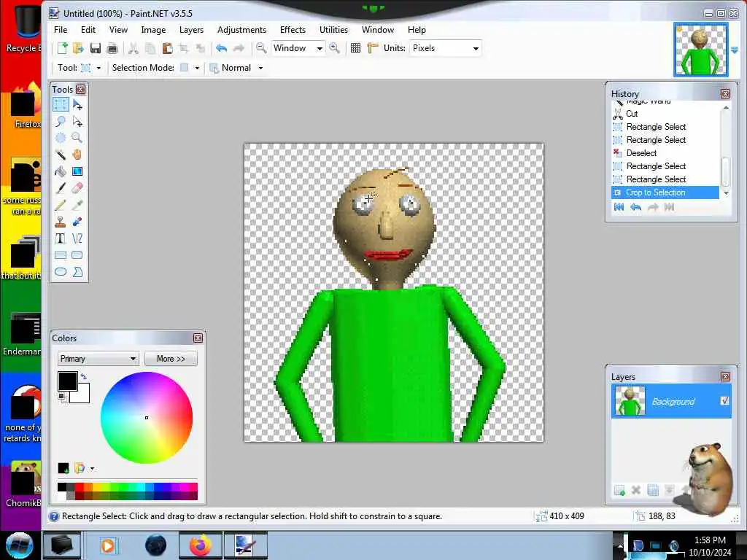The image size is (747, 560).
Task: Select the Color Picker eyedropper tool
Action: tap(77, 205)
